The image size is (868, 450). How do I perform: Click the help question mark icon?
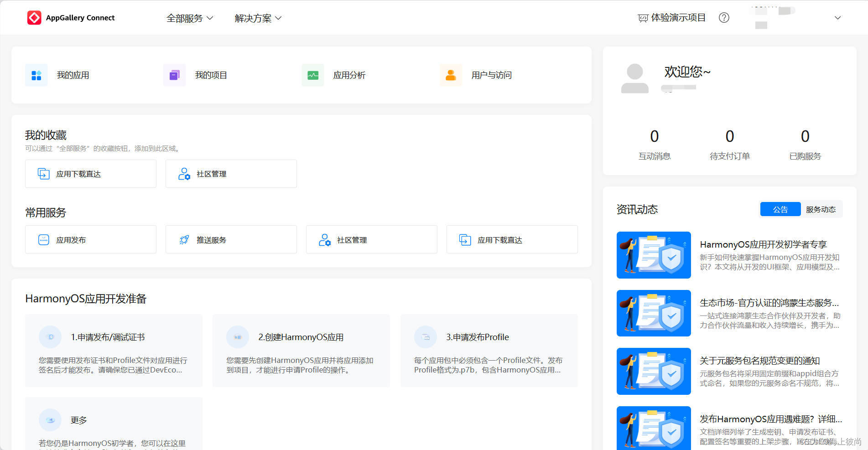[724, 18]
